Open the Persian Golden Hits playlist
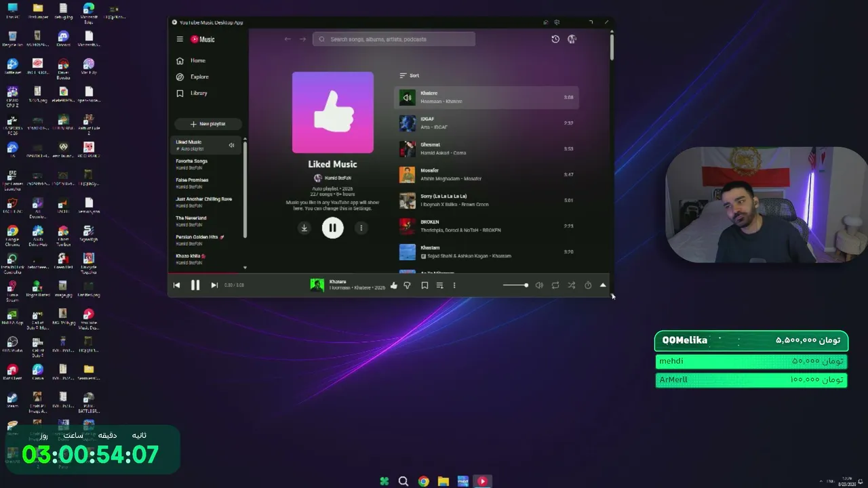The height and width of the screenshot is (488, 868). click(205, 240)
